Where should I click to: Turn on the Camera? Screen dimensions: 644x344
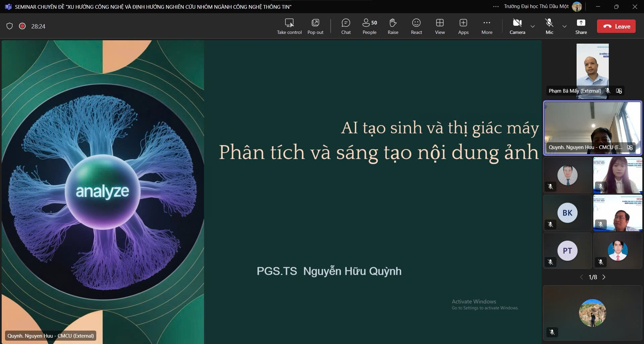tap(517, 27)
